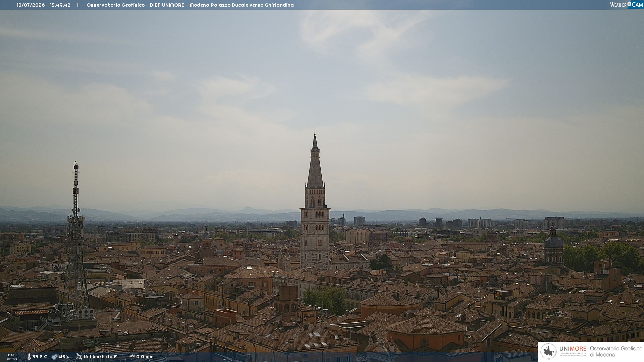Click the wind turbine speed icon
Screen dimensions: 644x362
pos(79,357)
